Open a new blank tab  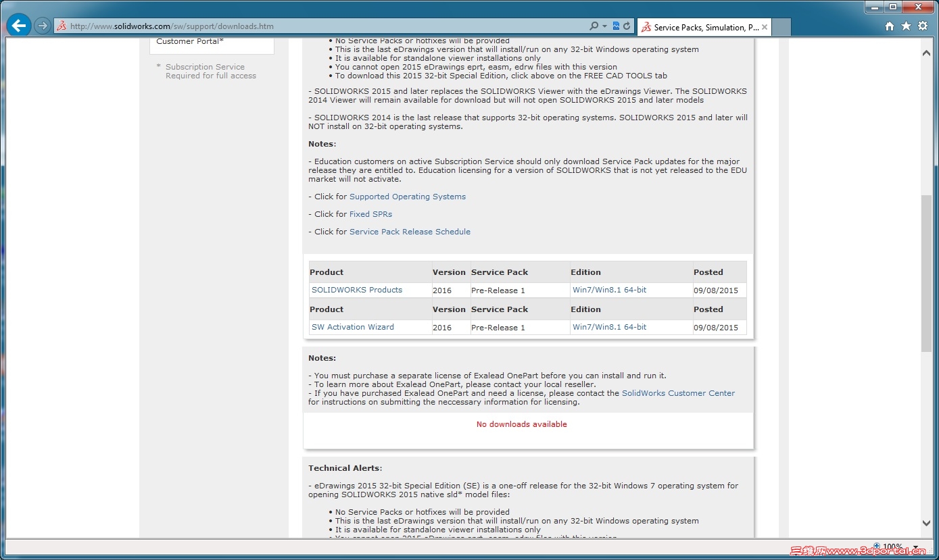(x=781, y=28)
